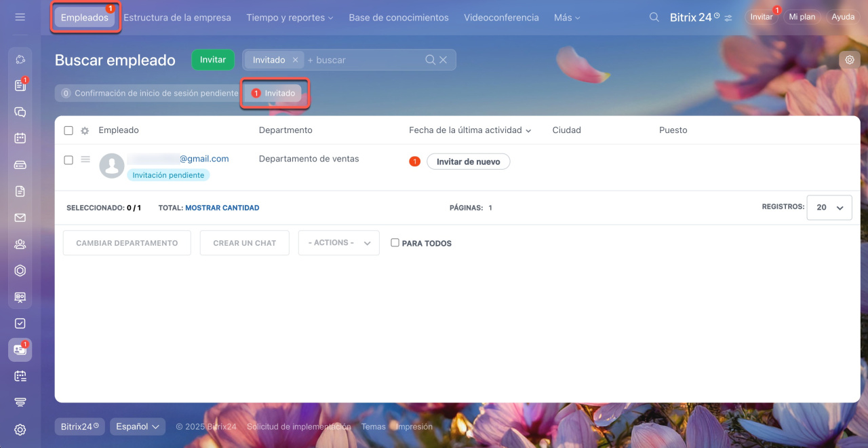868x448 pixels.
Task: Remove the Invitado filter chip
Action: pyautogui.click(x=295, y=60)
